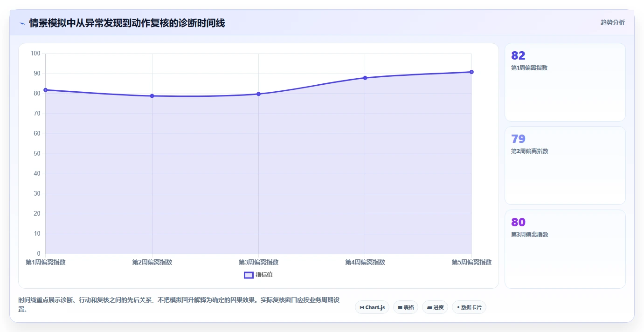Click the 指标值 legend color box
Screen dimensions: 644x332
pyautogui.click(x=249, y=275)
